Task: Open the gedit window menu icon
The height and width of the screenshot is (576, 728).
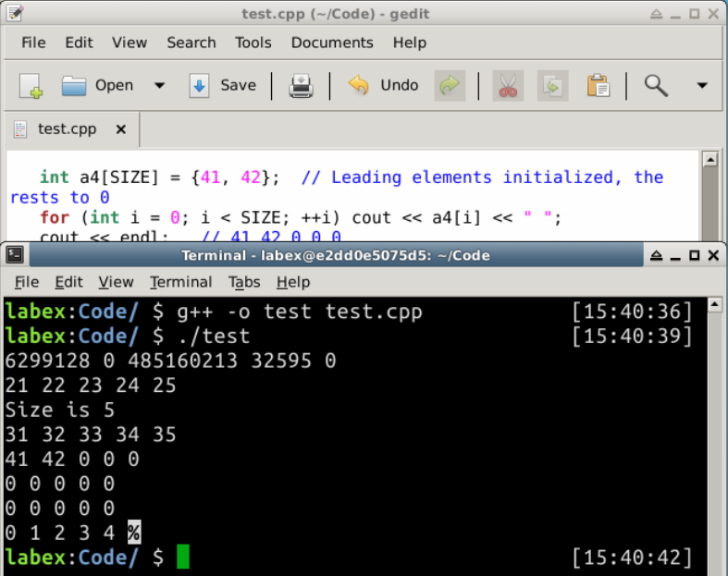Action: click(15, 13)
